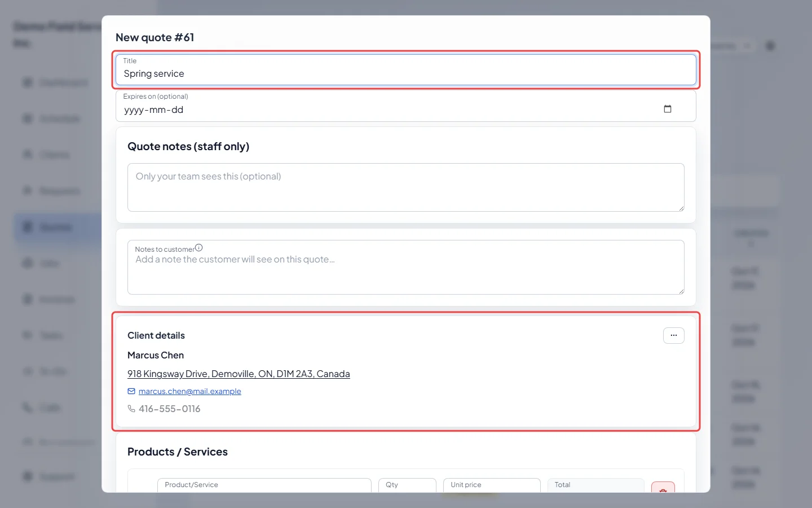Click the Quote notes (staff only) heading
Image resolution: width=812 pixels, height=508 pixels.
click(x=188, y=146)
